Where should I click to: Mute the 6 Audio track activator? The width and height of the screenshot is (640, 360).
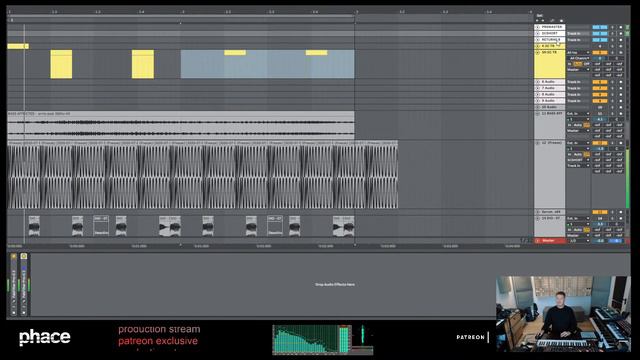[x=600, y=82]
